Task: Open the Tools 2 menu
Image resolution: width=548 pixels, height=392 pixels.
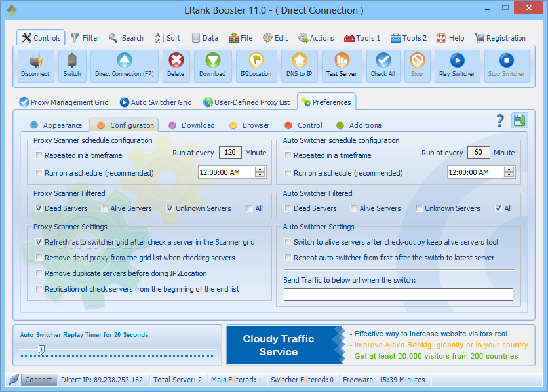Action: pos(408,38)
